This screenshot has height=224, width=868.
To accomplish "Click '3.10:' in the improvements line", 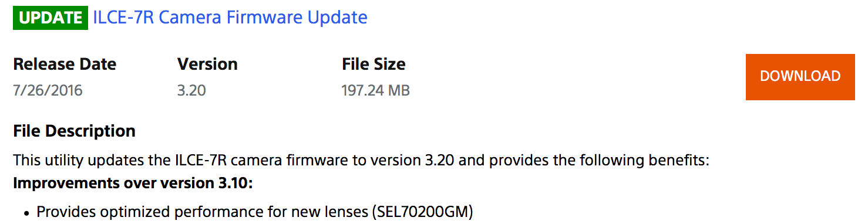I will tap(235, 184).
